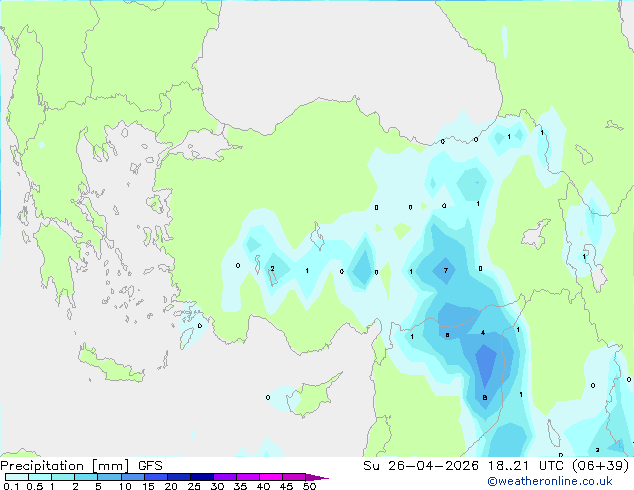The image size is (634, 490).
Task: Click the '0.1' legend scale label
Action: pos(11,486)
